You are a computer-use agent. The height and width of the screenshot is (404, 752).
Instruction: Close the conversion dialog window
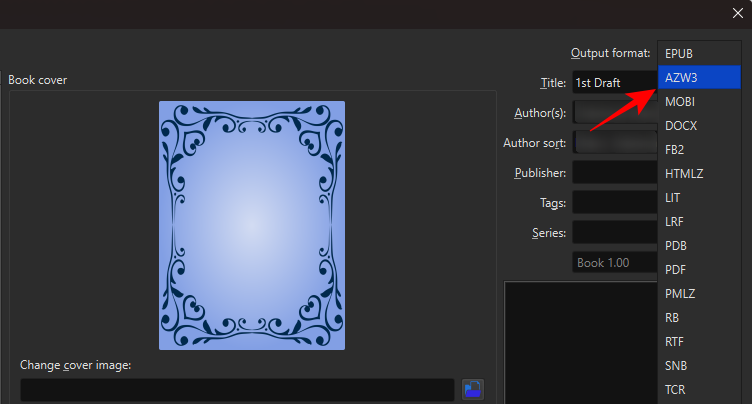pos(738,13)
